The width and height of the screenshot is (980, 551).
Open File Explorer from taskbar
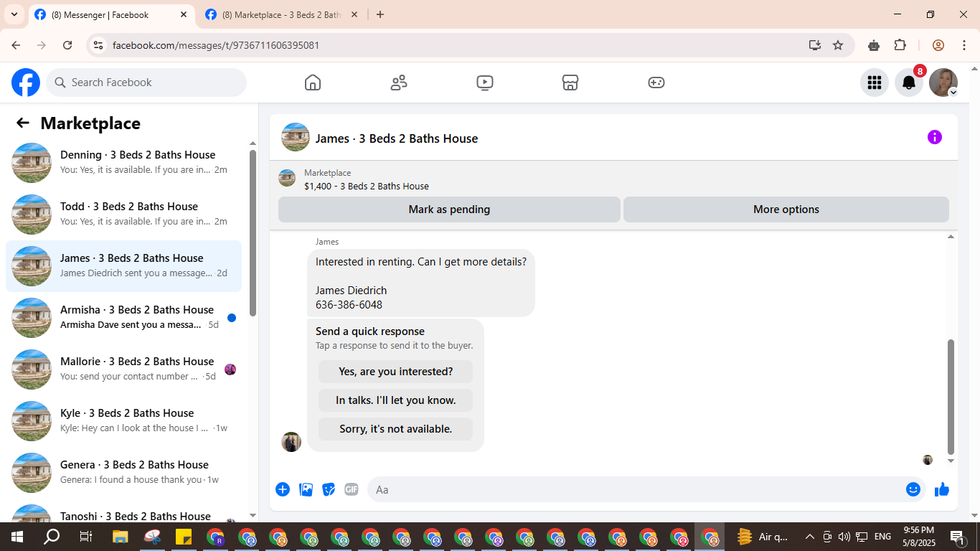pyautogui.click(x=121, y=537)
